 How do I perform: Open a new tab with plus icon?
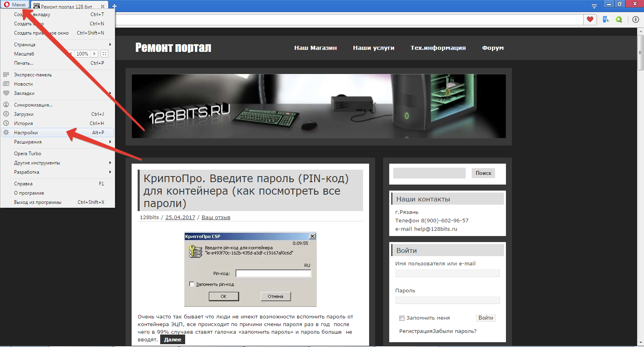[x=114, y=6]
